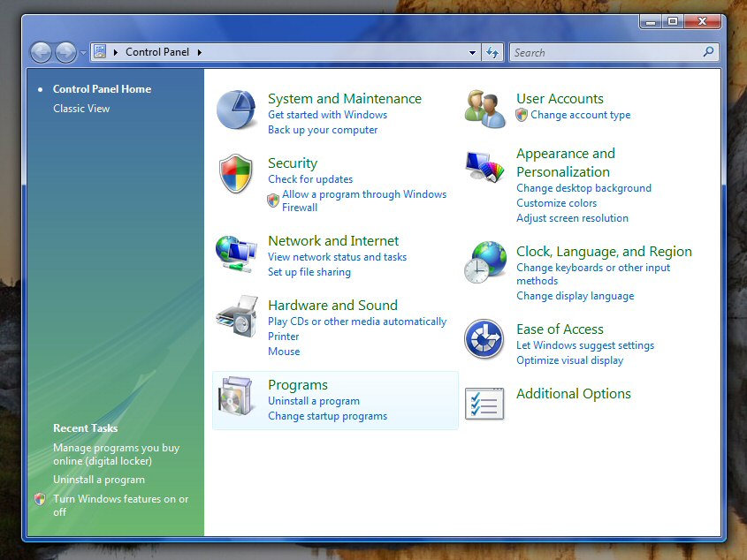The width and height of the screenshot is (747, 560).
Task: Expand the arrow before Control Panel in address
Action: pos(115,52)
